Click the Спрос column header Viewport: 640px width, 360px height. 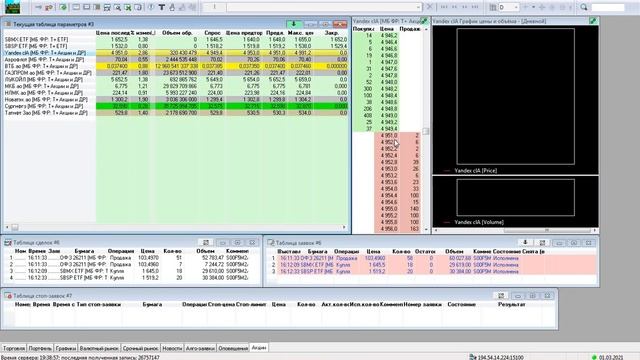click(x=212, y=33)
